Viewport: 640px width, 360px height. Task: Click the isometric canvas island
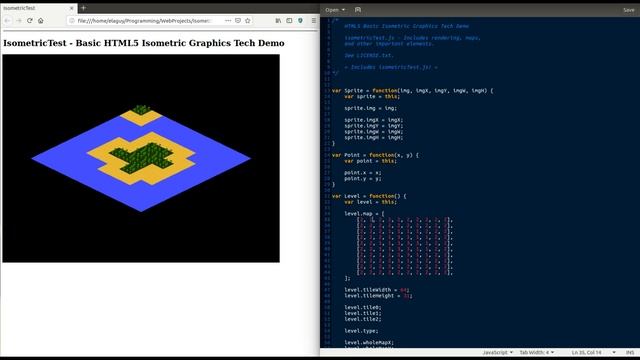(x=141, y=158)
